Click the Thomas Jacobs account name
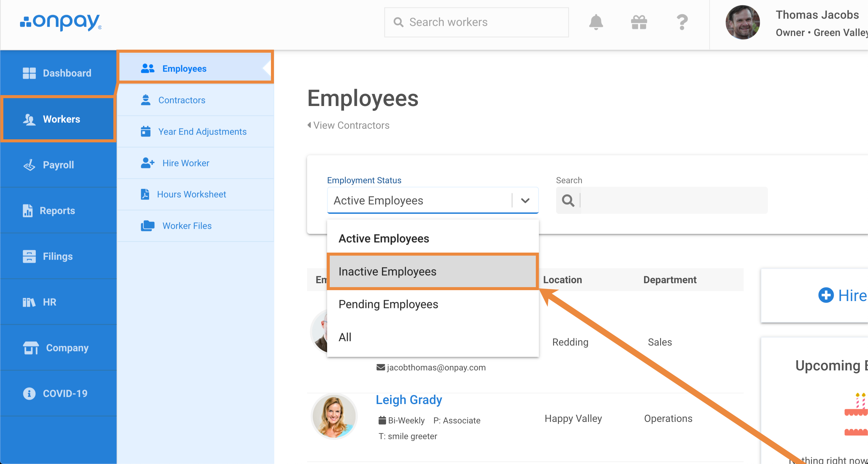The height and width of the screenshot is (464, 868). (x=817, y=15)
